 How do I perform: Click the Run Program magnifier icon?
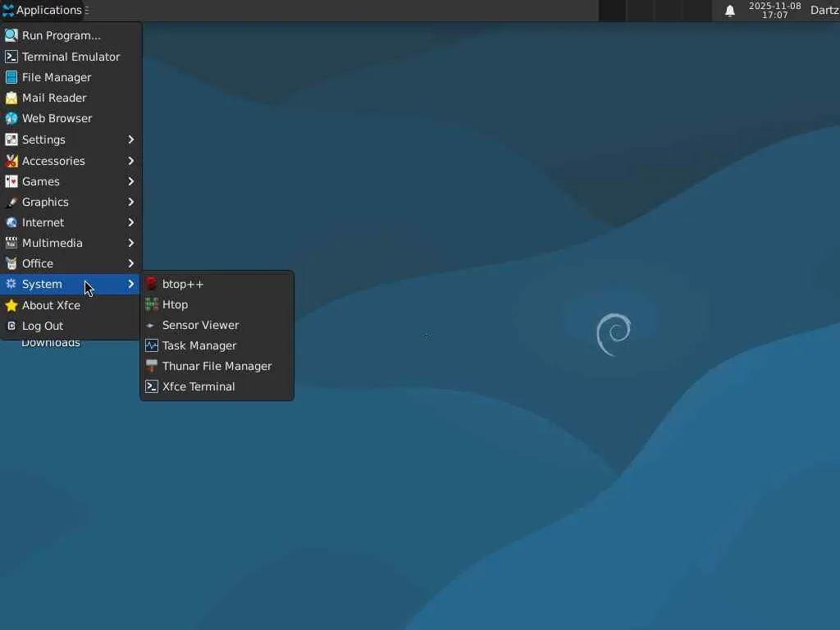(11, 35)
